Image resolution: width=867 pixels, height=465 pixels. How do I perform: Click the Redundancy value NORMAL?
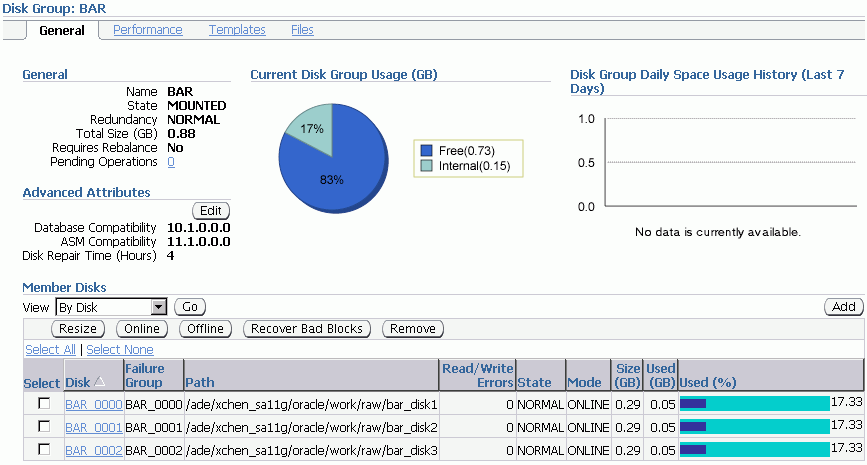click(194, 119)
